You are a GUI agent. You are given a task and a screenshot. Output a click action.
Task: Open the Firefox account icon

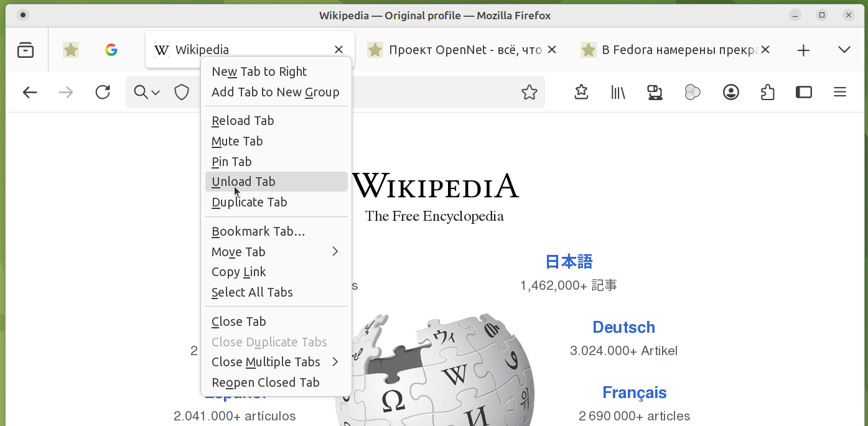tap(731, 93)
